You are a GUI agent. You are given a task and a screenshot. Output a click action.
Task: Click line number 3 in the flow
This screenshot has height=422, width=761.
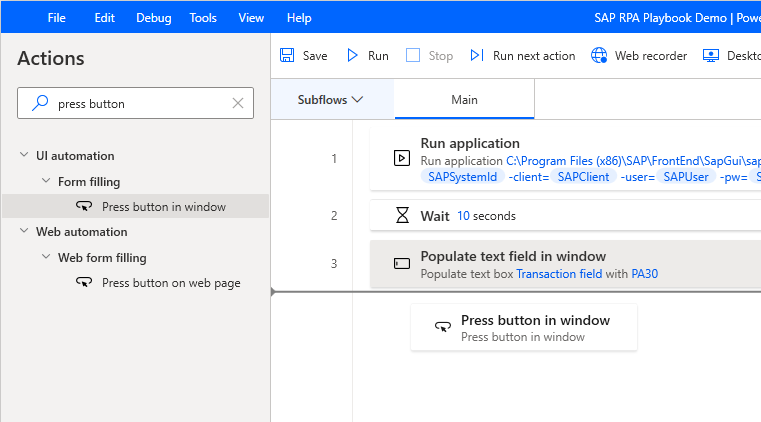tap(334, 264)
